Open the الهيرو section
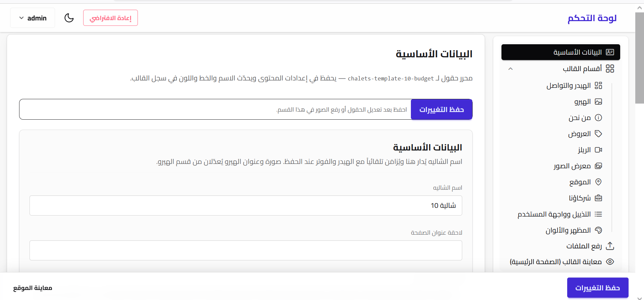Screen dimensions: 644x300 (x=582, y=102)
